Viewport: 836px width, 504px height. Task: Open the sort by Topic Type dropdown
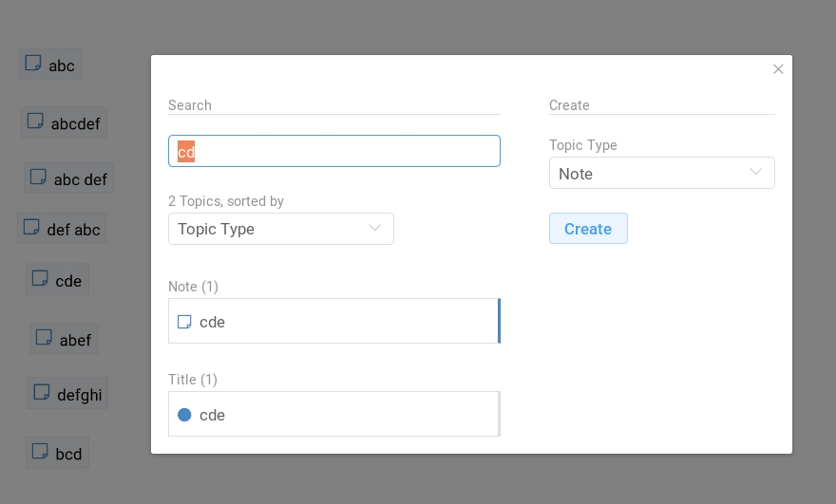(x=280, y=229)
